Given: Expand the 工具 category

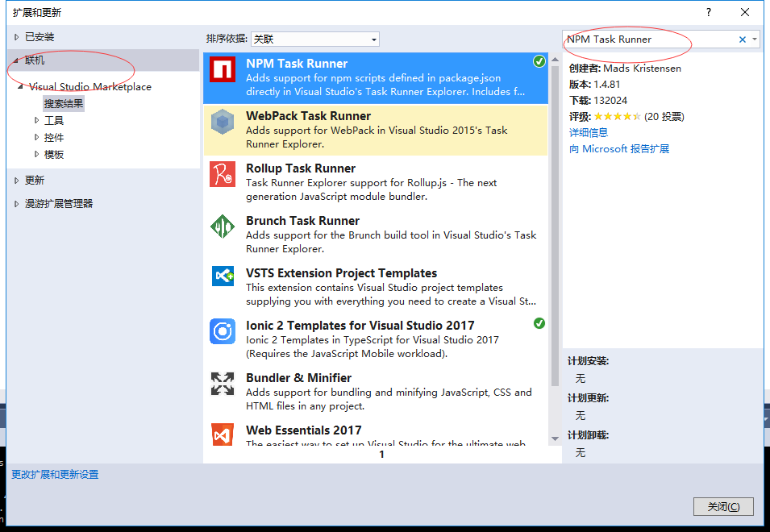Looking at the screenshot, I should (36, 120).
